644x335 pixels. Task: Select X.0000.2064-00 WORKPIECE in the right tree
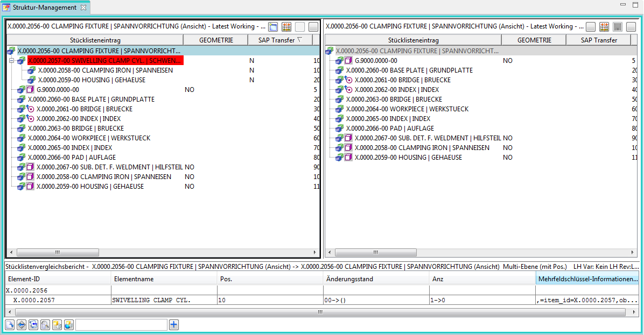pos(407,109)
